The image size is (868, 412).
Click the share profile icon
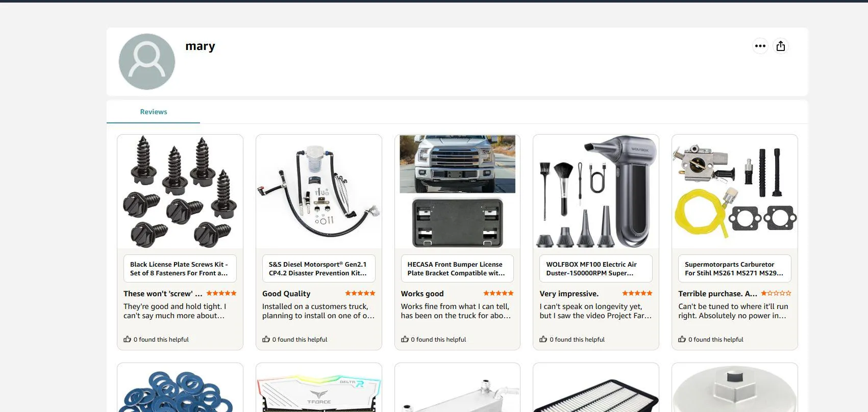coord(780,46)
